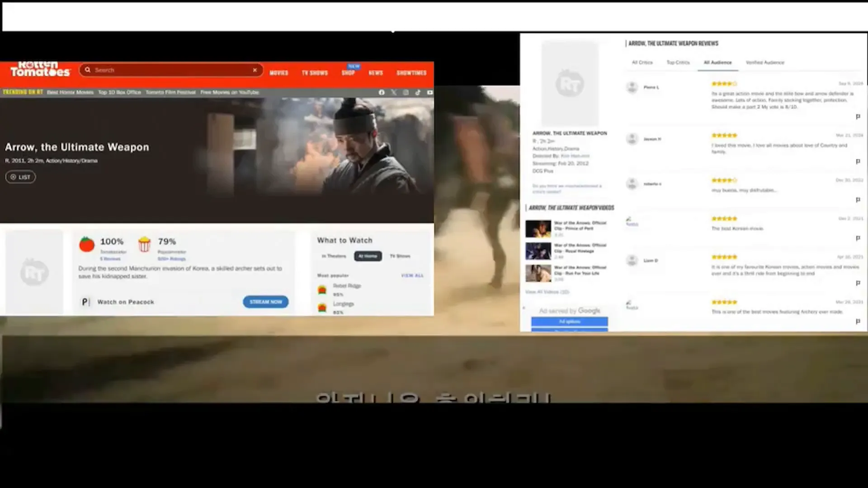Click the first reviewer's avatar (Sep 2024 review)

[632, 87]
